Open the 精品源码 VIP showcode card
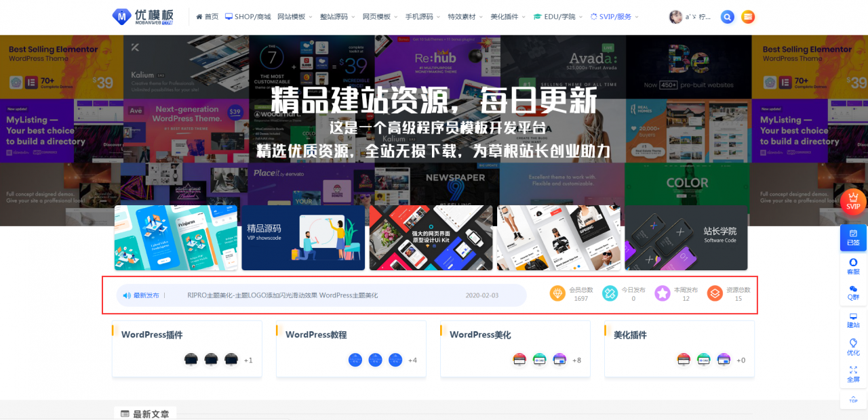Image resolution: width=868 pixels, height=420 pixels. tap(303, 238)
